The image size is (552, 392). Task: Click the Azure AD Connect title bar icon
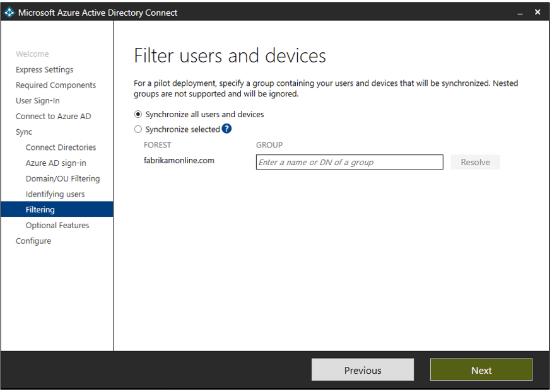coord(9,13)
